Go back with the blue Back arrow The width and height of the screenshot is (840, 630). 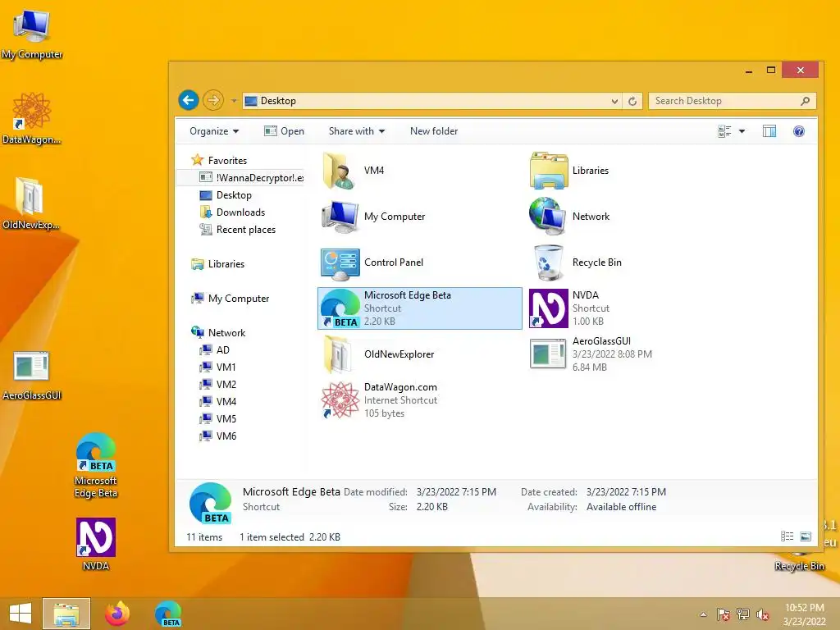[189, 100]
